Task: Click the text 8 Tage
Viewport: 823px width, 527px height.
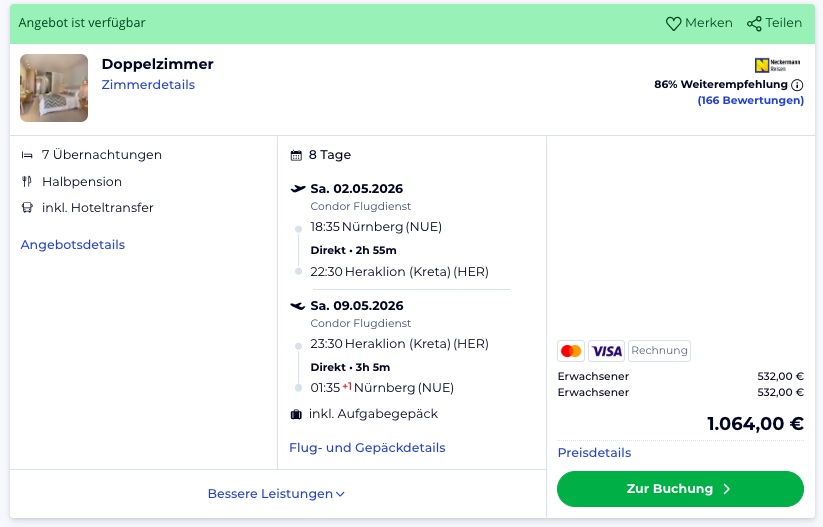Action: [x=330, y=155]
